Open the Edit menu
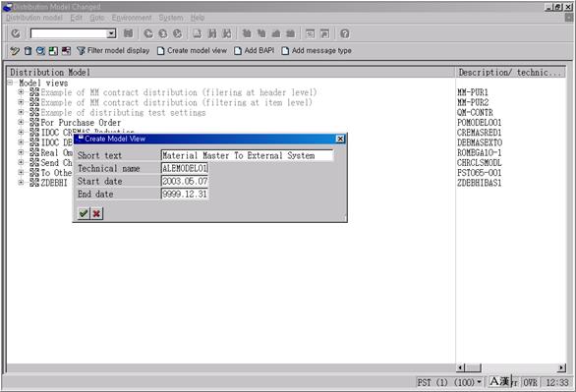The width and height of the screenshot is (576, 392). [x=77, y=18]
